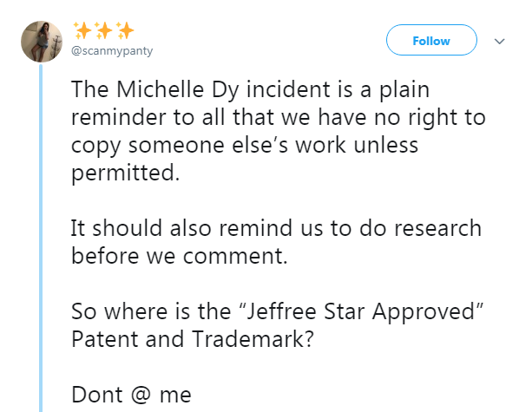Click the last sparkle emoji in display name
This screenshot has height=412, width=532.
coord(125,31)
